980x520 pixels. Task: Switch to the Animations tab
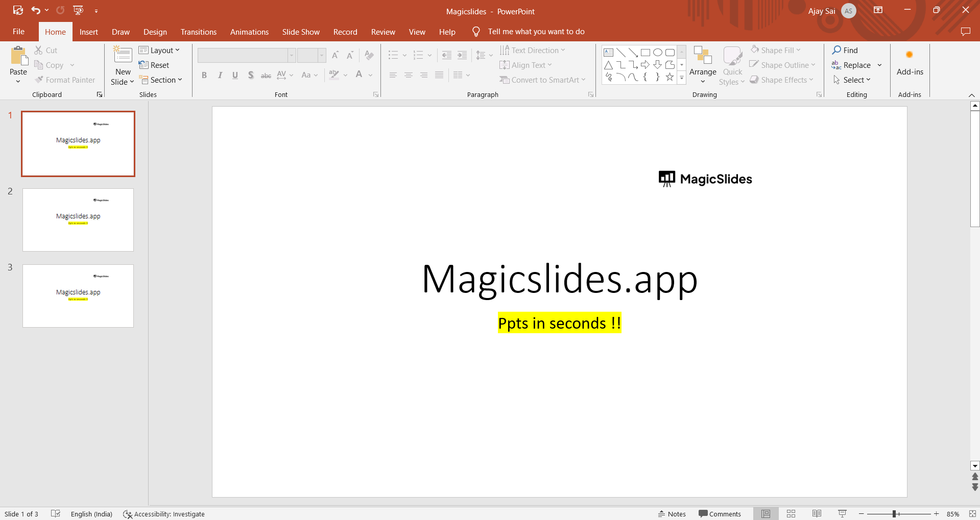pos(249,32)
